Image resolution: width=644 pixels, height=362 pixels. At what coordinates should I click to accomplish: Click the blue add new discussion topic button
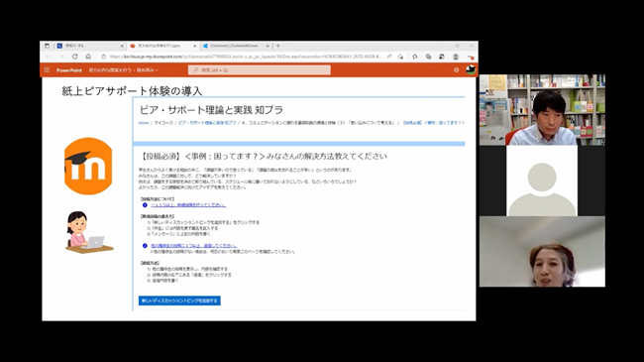click(179, 301)
